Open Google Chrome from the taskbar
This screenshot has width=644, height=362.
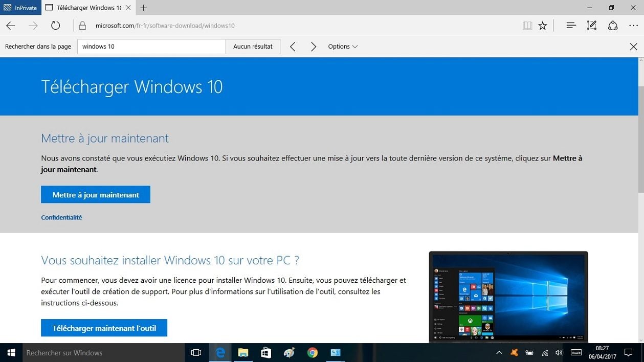tap(313, 353)
